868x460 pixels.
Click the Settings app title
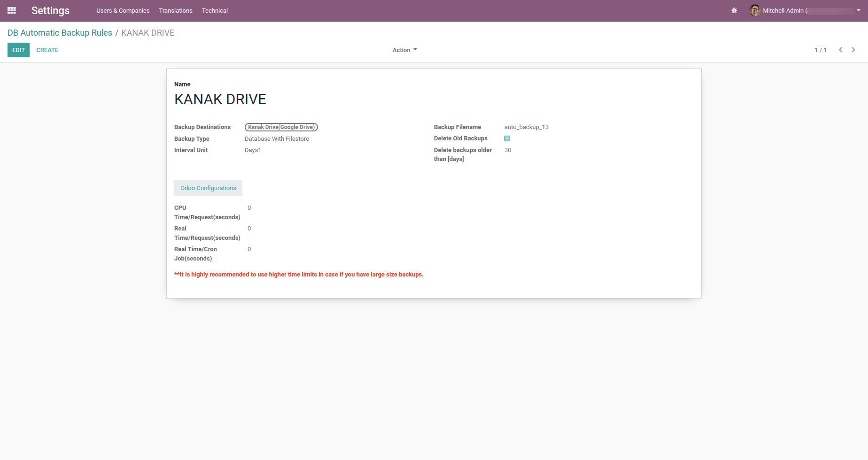50,10
